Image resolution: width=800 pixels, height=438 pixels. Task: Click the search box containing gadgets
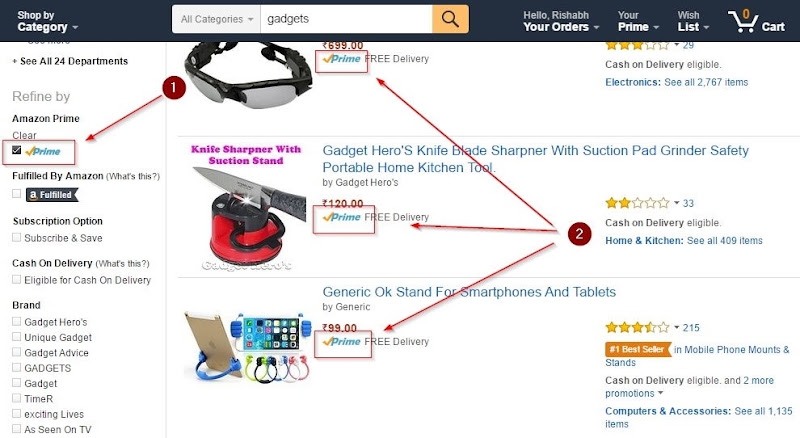tap(346, 19)
